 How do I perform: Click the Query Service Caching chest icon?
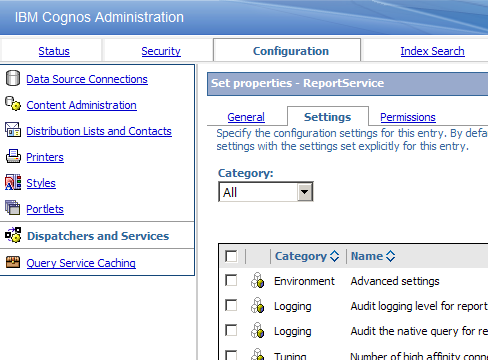click(x=13, y=262)
